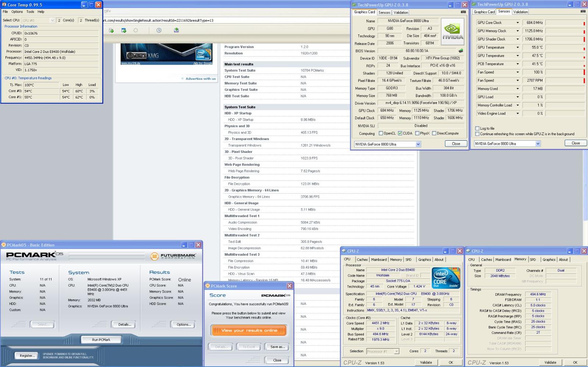Switch to the Sensors tab in left GPU-Z window
This screenshot has width=588, height=367.
pyautogui.click(x=384, y=12)
